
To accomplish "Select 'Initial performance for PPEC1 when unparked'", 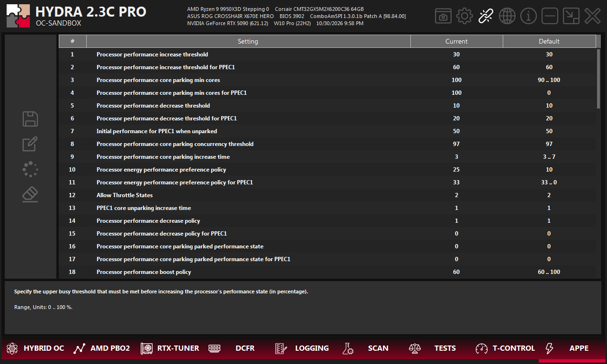I will [x=327, y=131].
